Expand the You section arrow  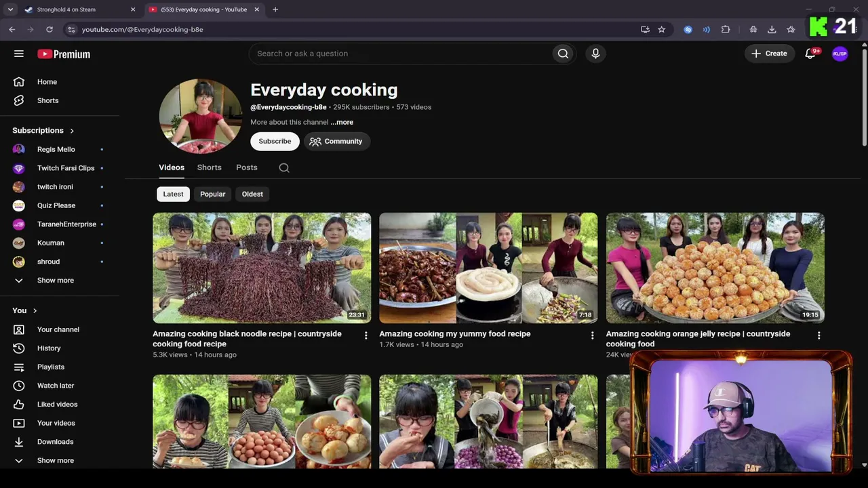[35, 311]
